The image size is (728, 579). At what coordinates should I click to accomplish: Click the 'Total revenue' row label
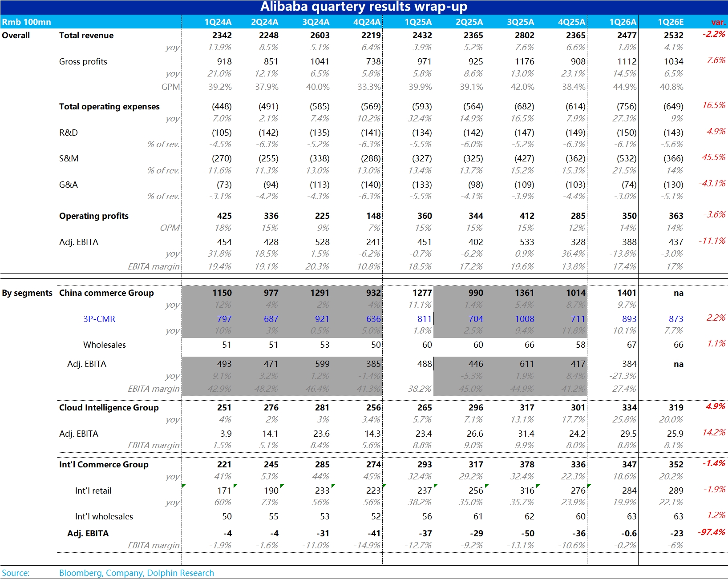point(86,35)
